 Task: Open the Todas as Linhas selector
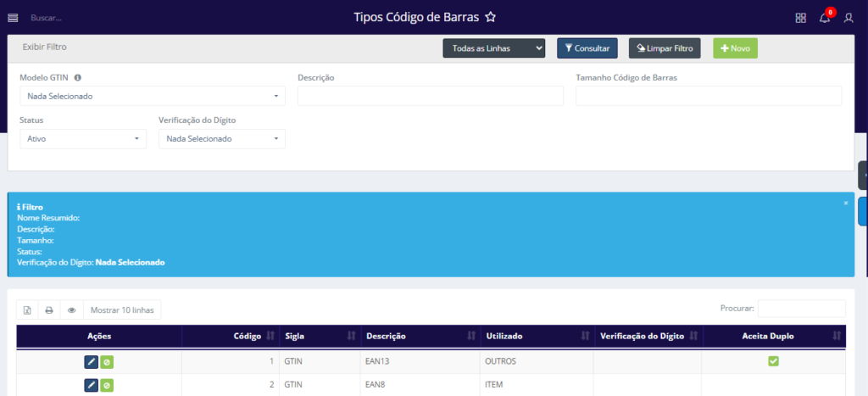tap(493, 48)
